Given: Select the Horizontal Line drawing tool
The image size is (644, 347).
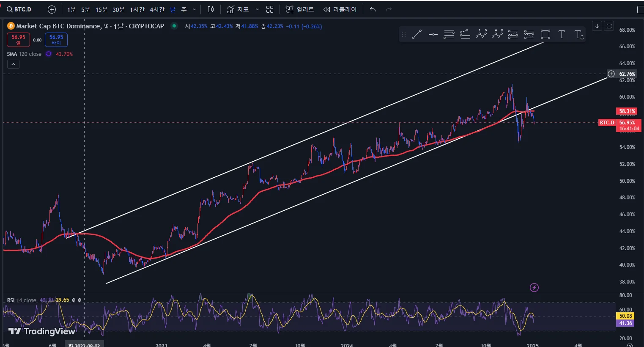Looking at the screenshot, I should tap(433, 35).
